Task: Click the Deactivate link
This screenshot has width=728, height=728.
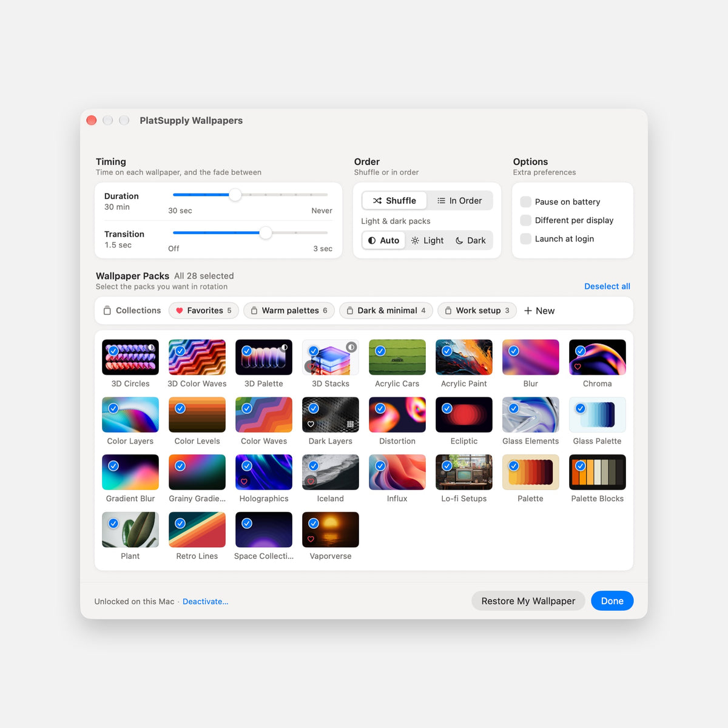Action: [206, 602]
